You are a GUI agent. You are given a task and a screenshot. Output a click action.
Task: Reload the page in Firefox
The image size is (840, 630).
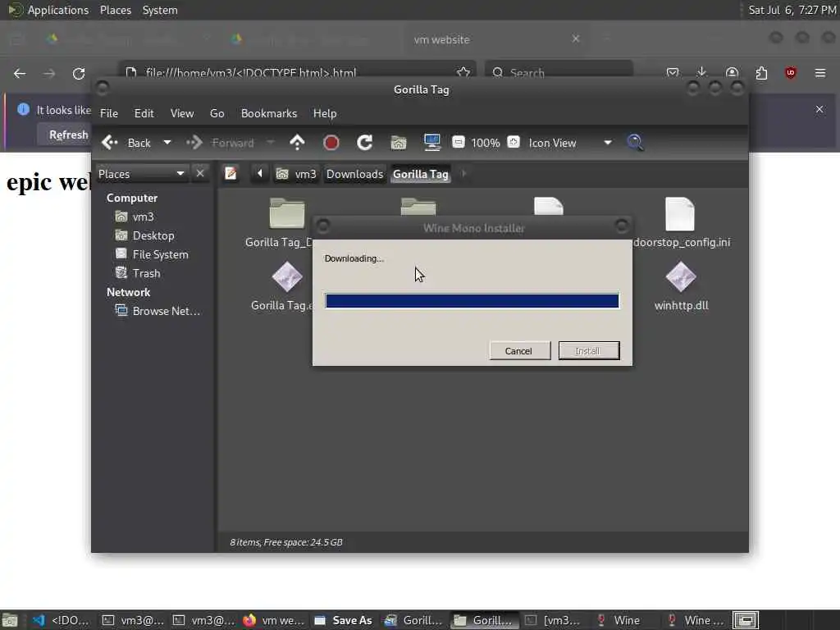(x=79, y=73)
